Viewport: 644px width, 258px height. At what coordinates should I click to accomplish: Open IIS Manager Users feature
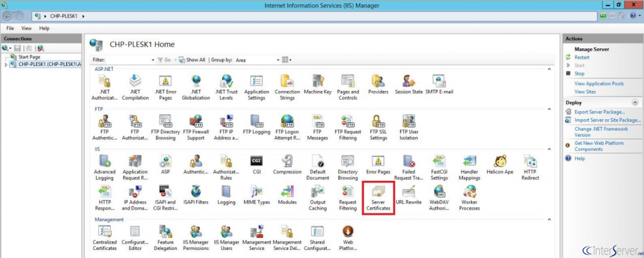point(226,239)
